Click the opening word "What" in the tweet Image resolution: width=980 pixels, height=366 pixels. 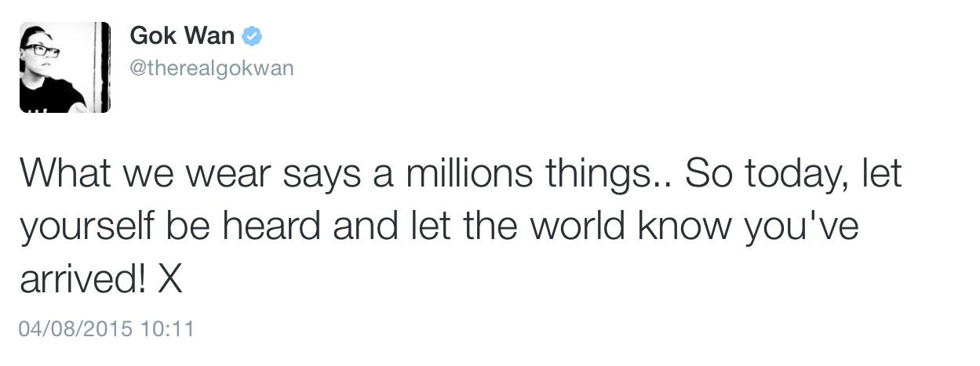70,174
